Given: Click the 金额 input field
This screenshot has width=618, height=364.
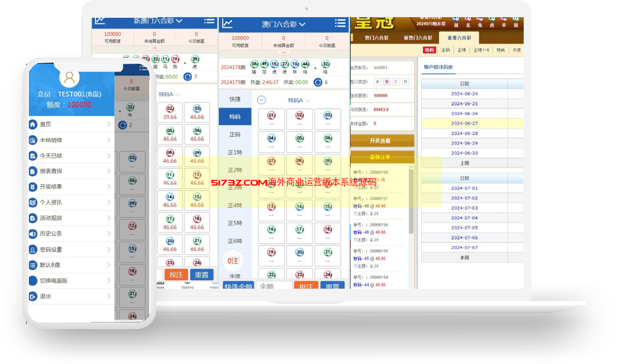Looking at the screenshot, I should click(x=274, y=286).
